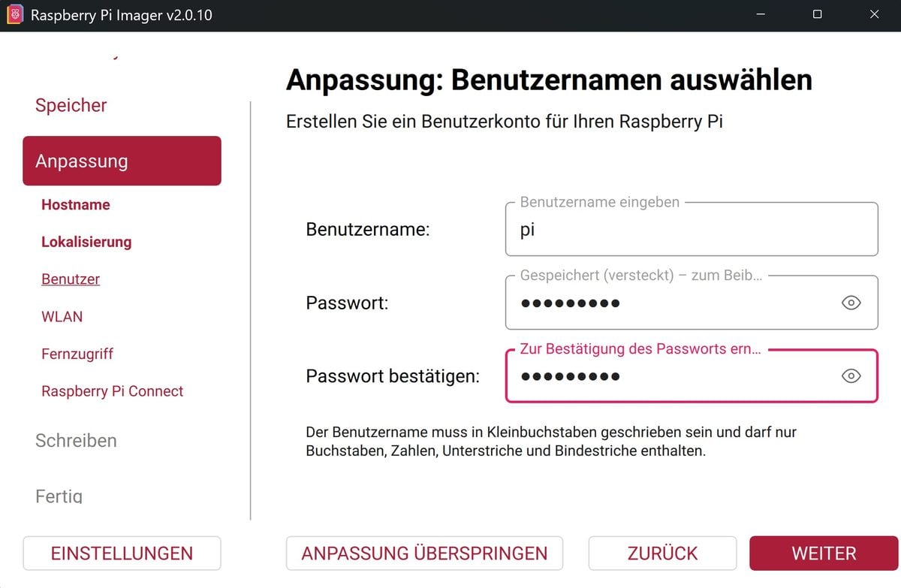Open the WLAN settings step
The image size is (901, 588).
[x=62, y=317]
